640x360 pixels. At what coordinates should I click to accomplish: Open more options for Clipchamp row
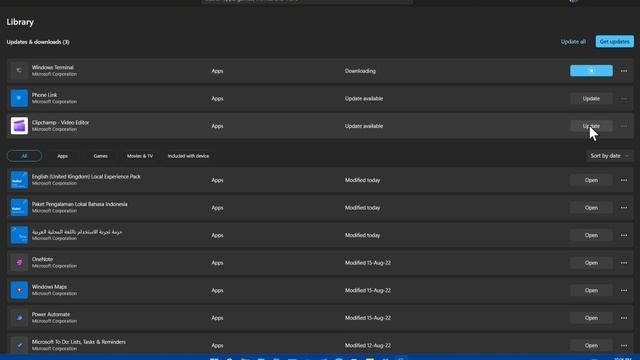(x=624, y=126)
